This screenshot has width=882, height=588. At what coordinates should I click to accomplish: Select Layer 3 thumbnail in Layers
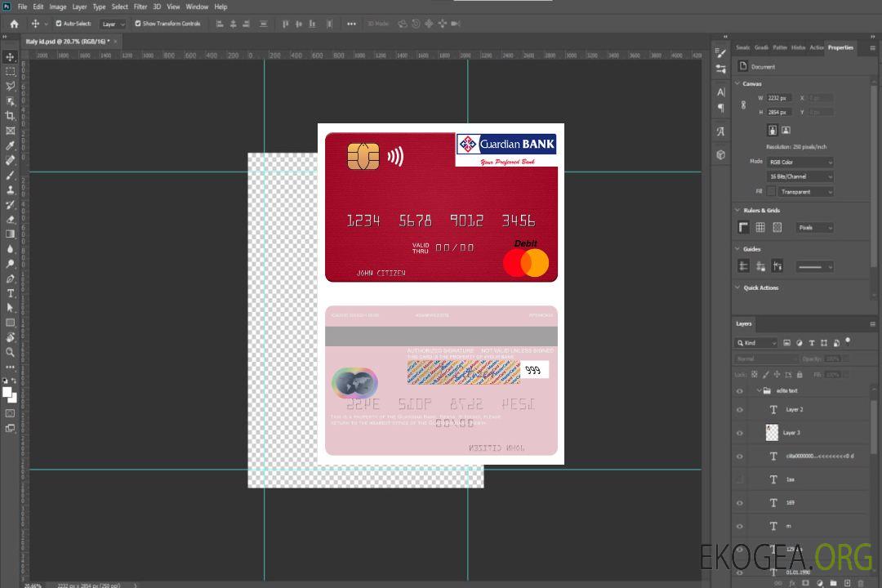[x=772, y=432]
